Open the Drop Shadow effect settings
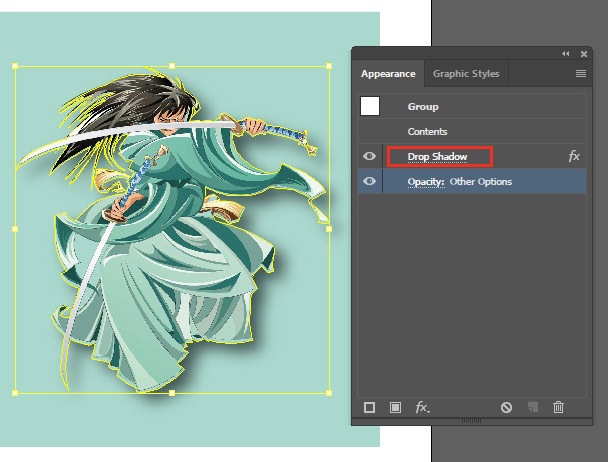608x462 pixels. [x=437, y=157]
